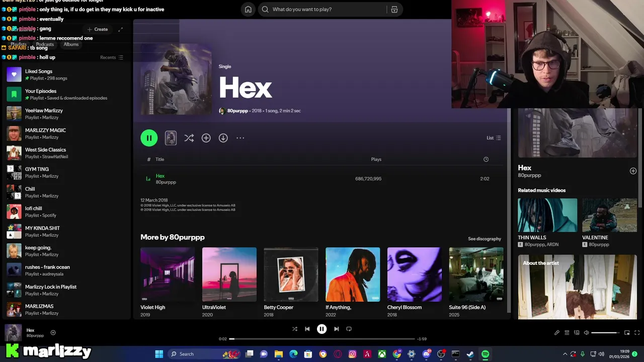Open the Create menu in library
644x362 pixels.
pyautogui.click(x=98, y=29)
